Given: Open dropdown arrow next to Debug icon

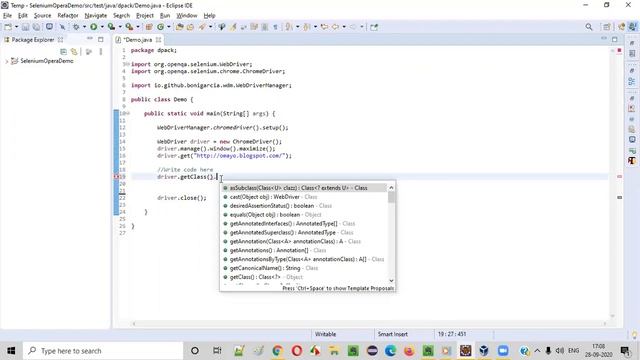Looking at the screenshot, I should click(x=84, y=27).
